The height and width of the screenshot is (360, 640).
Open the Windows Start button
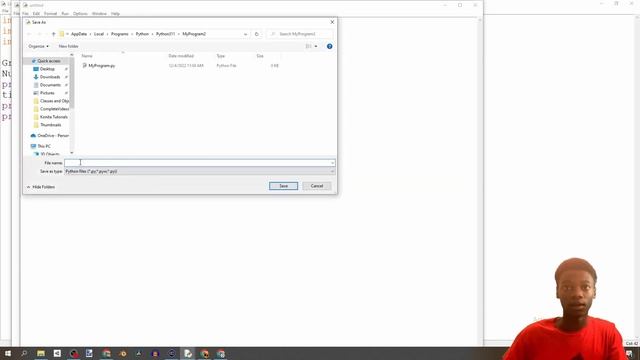click(x=8, y=353)
